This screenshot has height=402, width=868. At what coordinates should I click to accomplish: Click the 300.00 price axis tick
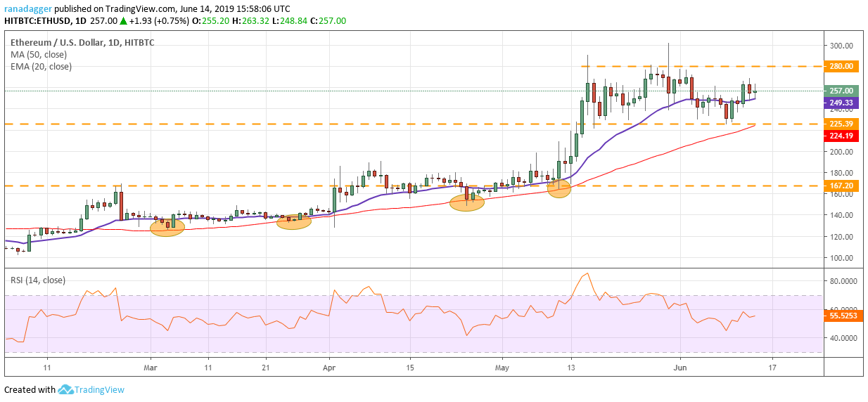tap(842, 46)
